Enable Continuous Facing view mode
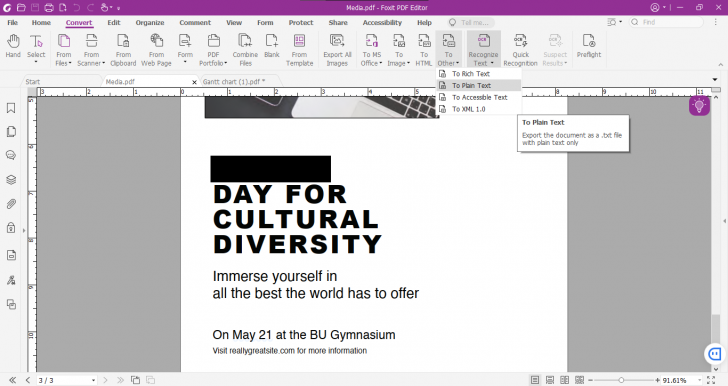The height and width of the screenshot is (386, 728). click(579, 380)
